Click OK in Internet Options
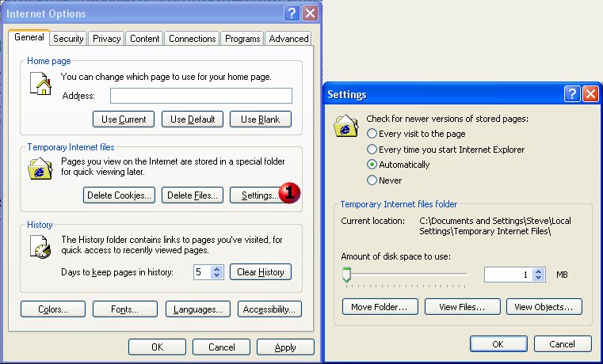The image size is (603, 364). [158, 347]
